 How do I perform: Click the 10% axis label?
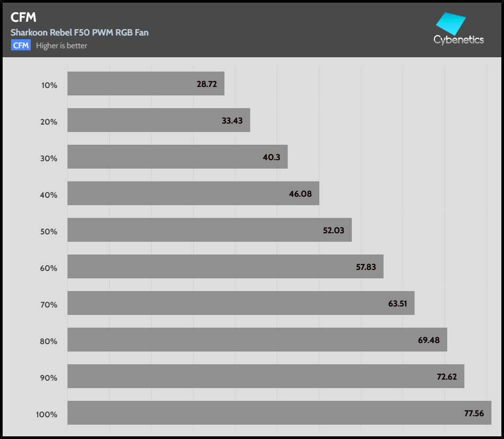coord(49,85)
